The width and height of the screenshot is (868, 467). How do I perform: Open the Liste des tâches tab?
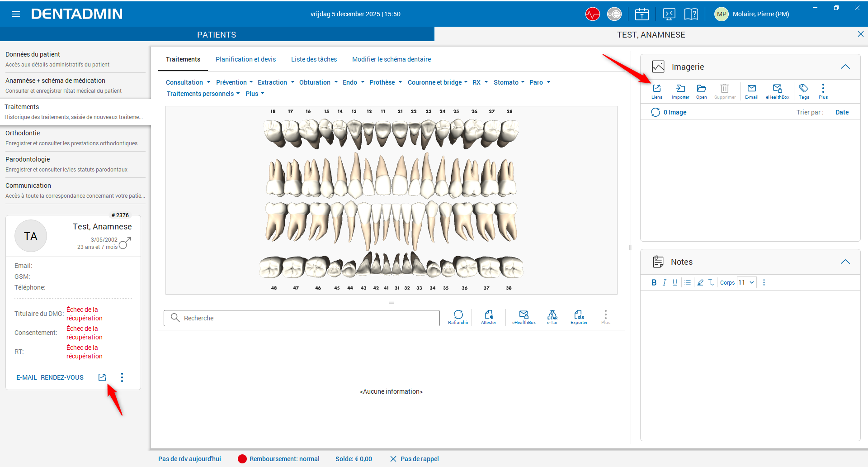314,59
